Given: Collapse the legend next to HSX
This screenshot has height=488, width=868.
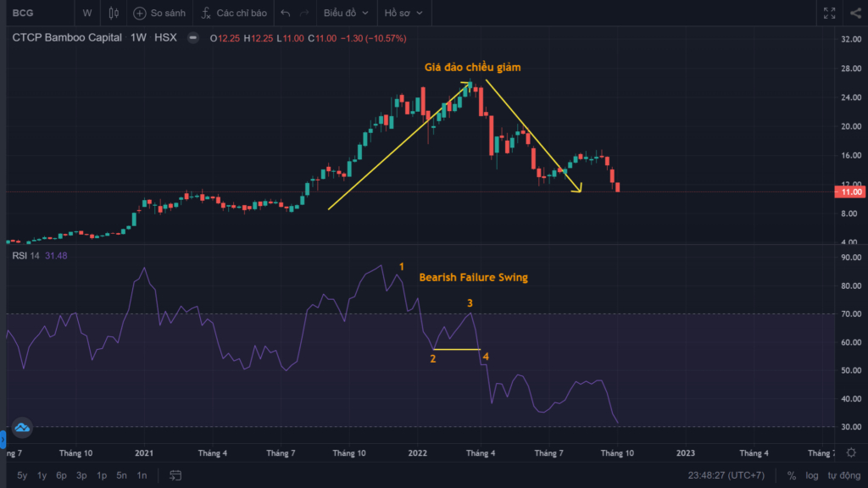Looking at the screenshot, I should [x=192, y=37].
